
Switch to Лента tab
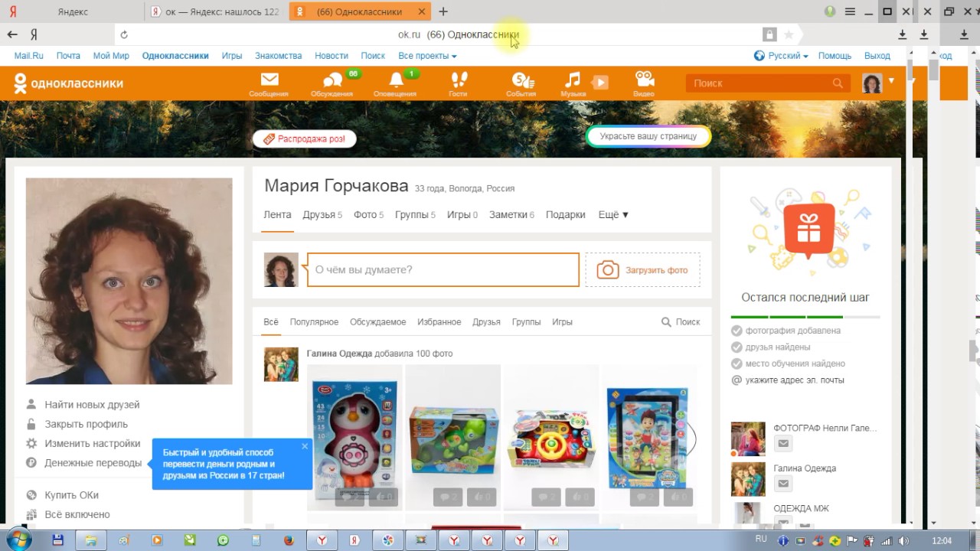(277, 215)
